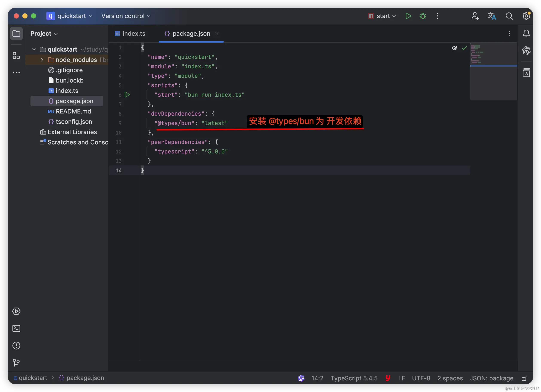Close the package.json tab
Viewport: 541px width, 392px height.
coord(217,34)
